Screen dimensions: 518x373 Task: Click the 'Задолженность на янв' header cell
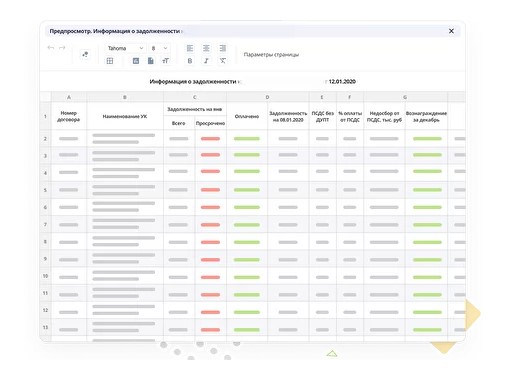pyautogui.click(x=195, y=109)
